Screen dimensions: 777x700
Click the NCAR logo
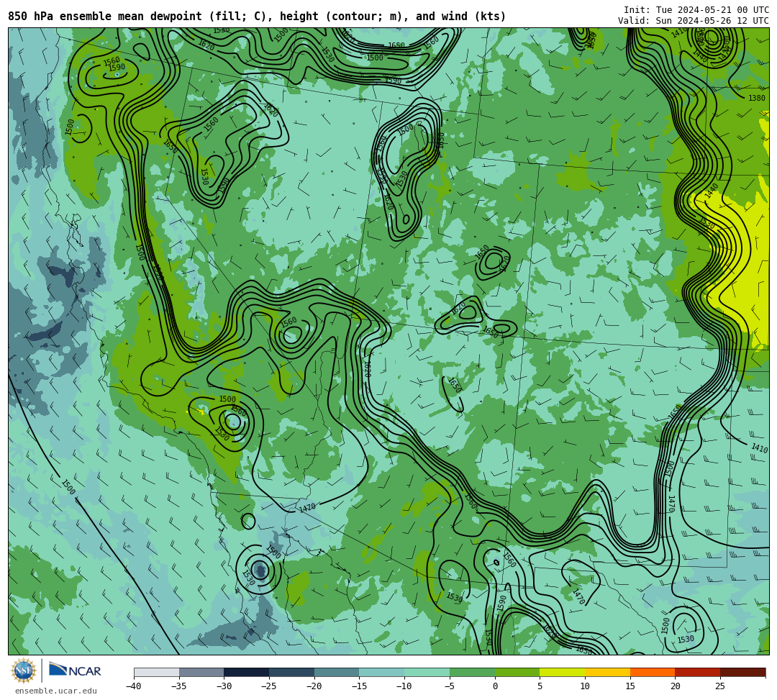click(x=75, y=671)
